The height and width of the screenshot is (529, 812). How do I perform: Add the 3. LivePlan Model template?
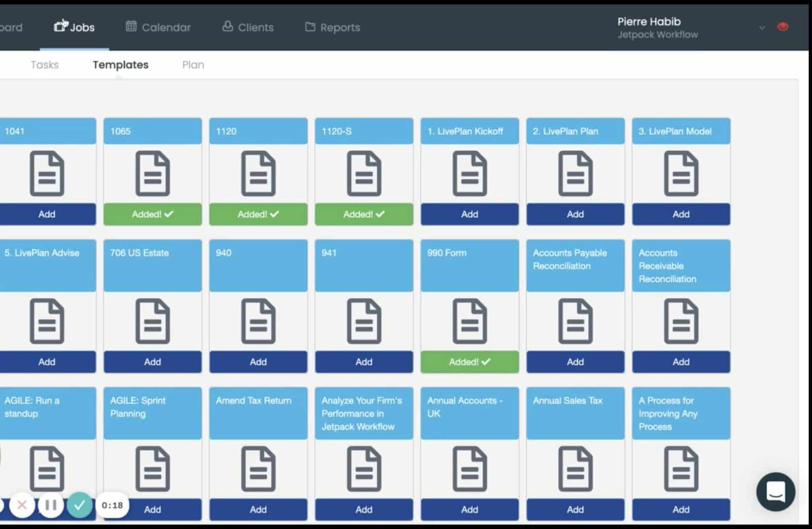pyautogui.click(x=681, y=214)
